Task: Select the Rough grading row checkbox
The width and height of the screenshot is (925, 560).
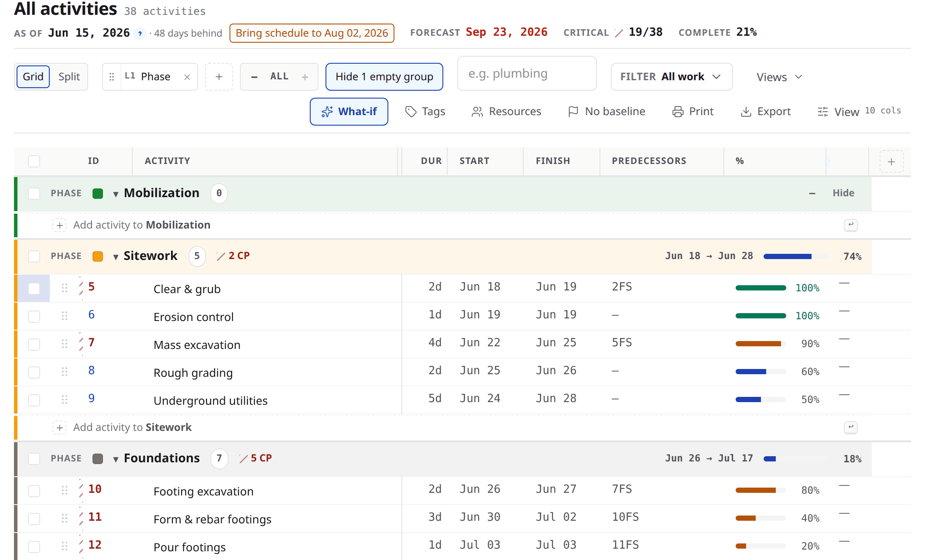Action: [x=34, y=372]
